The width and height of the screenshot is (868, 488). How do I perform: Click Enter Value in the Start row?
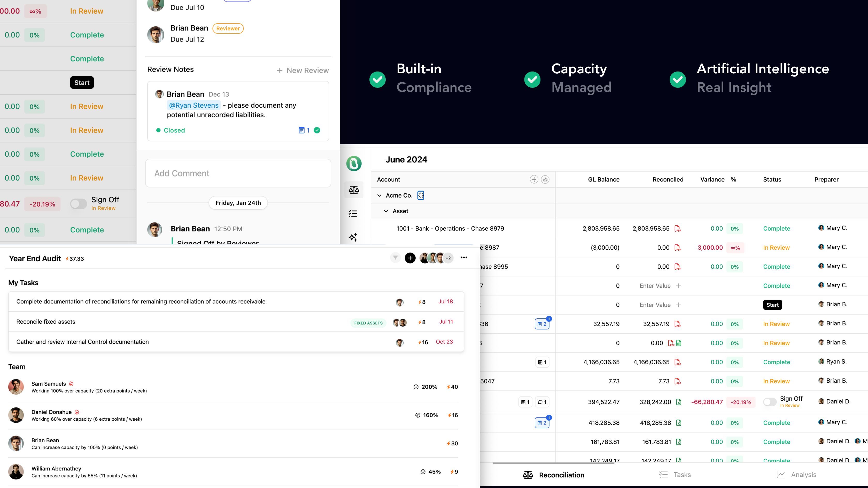coord(655,305)
